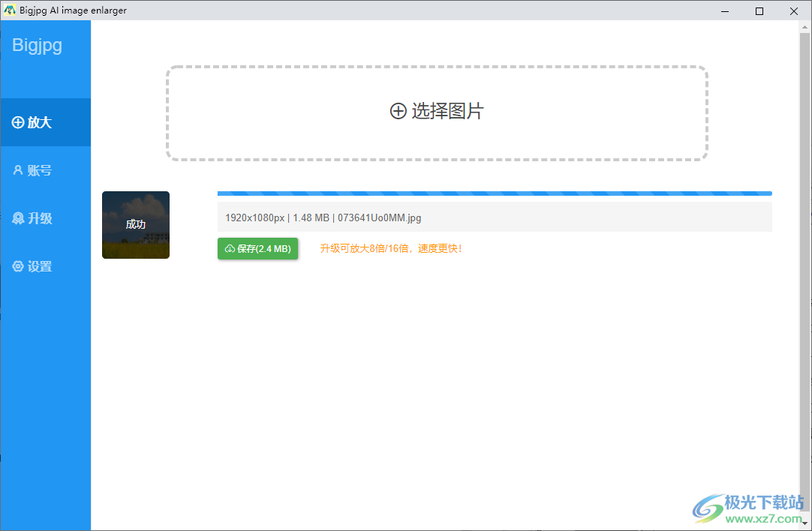Screen dimensions: 812x531
Task: Click the upgrade promotion link about 8倍/16倍
Action: pyautogui.click(x=391, y=248)
